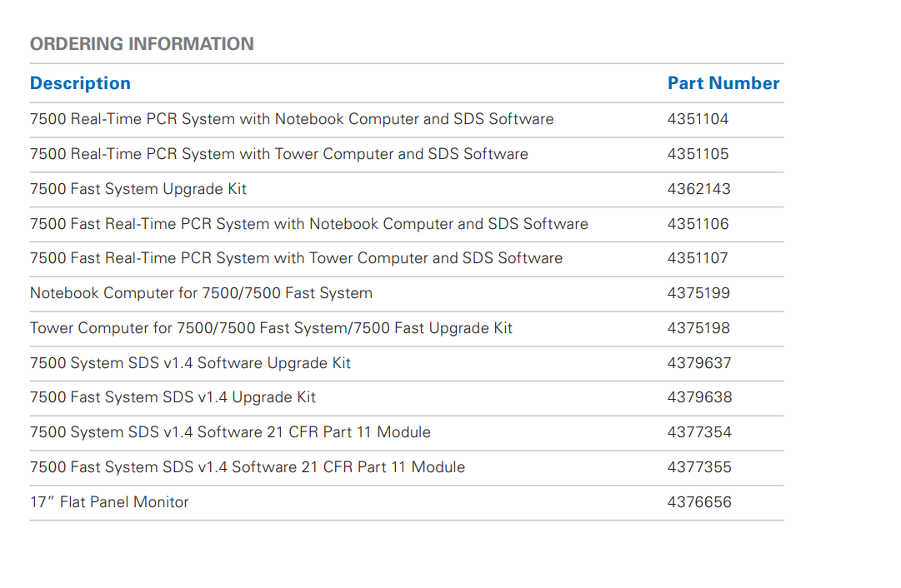The width and height of the screenshot is (901, 588).
Task: Select part number 4351106
Action: pyautogui.click(x=698, y=224)
